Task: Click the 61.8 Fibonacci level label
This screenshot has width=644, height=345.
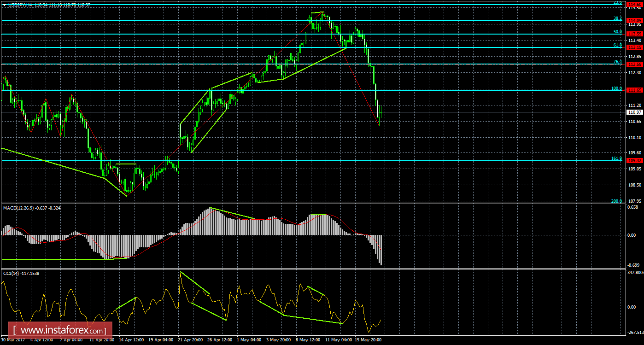Action: click(618, 45)
